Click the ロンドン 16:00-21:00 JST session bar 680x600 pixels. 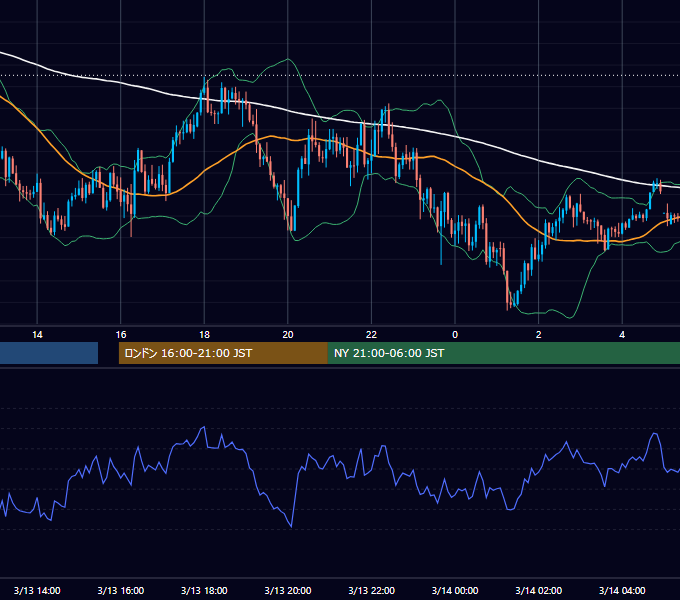(223, 353)
